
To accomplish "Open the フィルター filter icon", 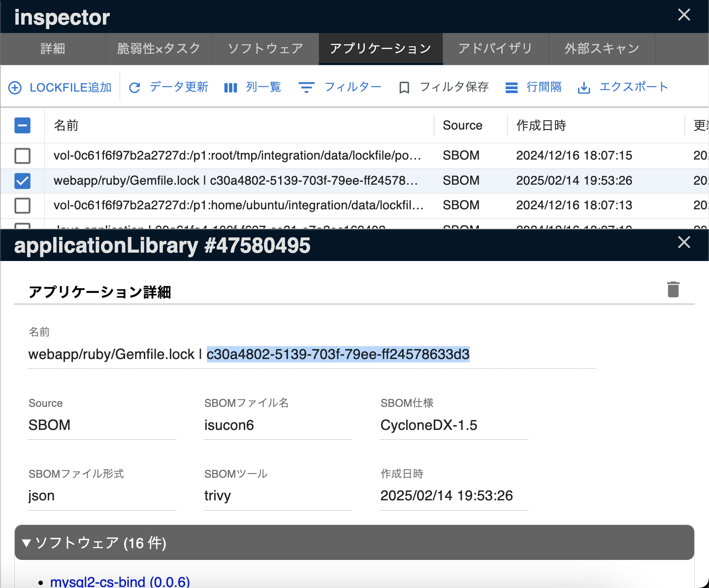I will point(306,88).
